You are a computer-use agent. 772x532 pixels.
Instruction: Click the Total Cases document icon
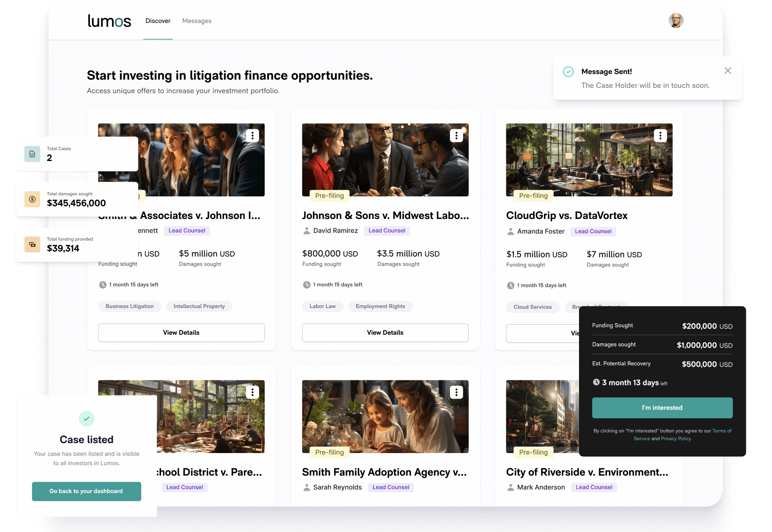(x=32, y=154)
